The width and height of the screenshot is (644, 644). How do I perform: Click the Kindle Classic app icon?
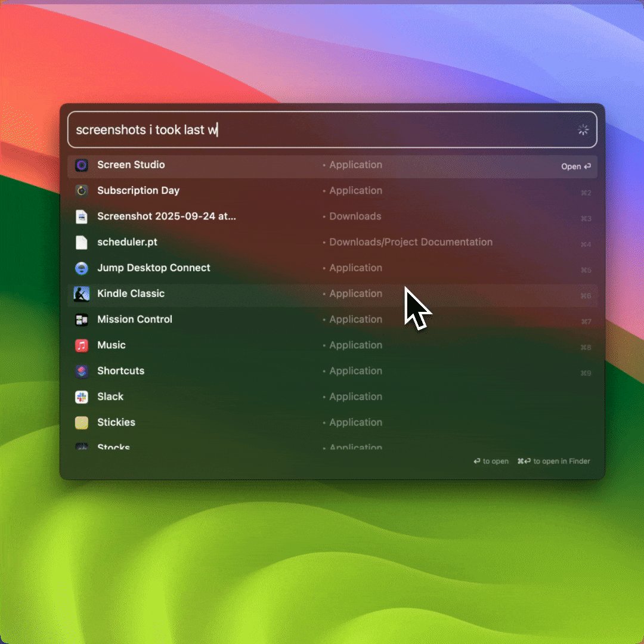click(x=81, y=294)
